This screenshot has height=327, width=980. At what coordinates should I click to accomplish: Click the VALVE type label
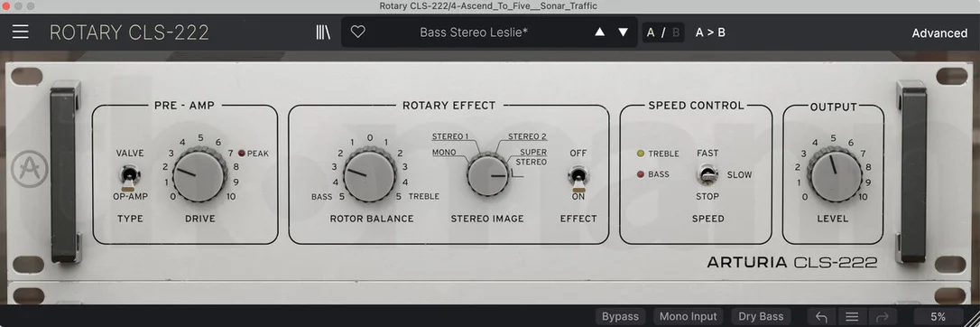click(130, 154)
